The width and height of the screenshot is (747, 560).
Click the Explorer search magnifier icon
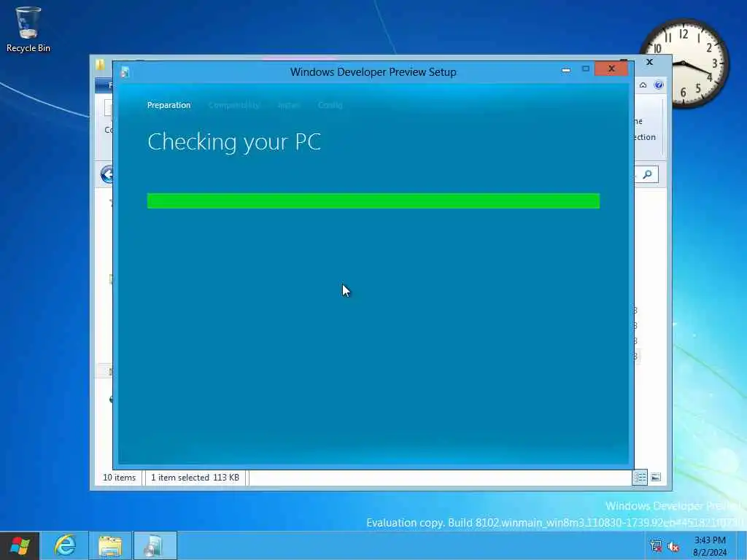[x=647, y=174]
